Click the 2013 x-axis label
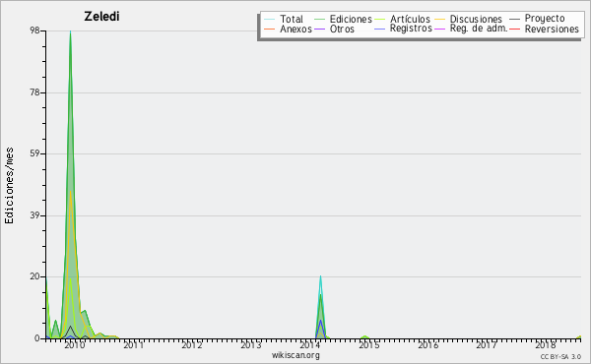 [x=251, y=345]
